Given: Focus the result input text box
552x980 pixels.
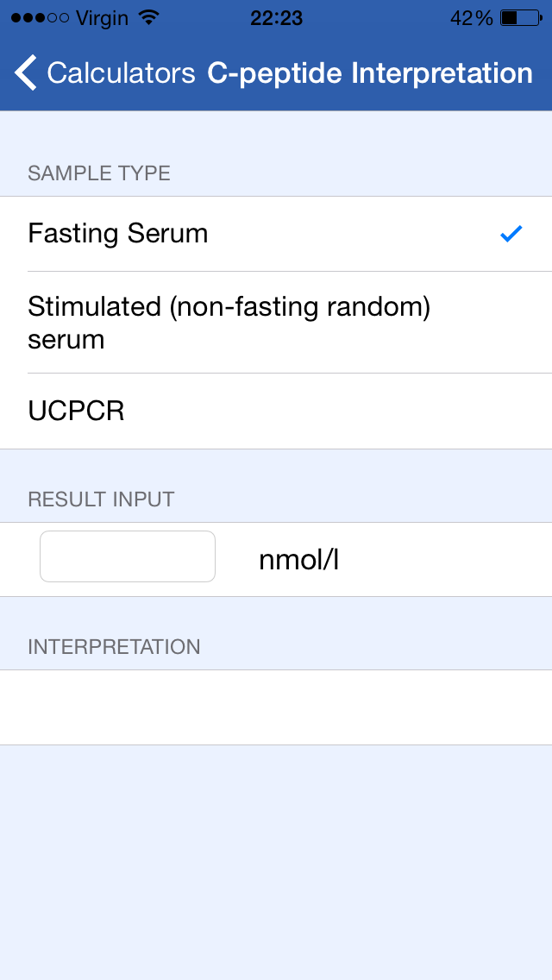Looking at the screenshot, I should (x=128, y=556).
